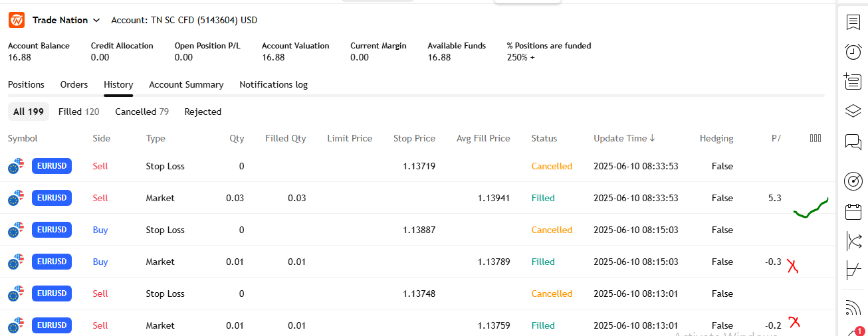Filter history by Cancelled 79

142,112
